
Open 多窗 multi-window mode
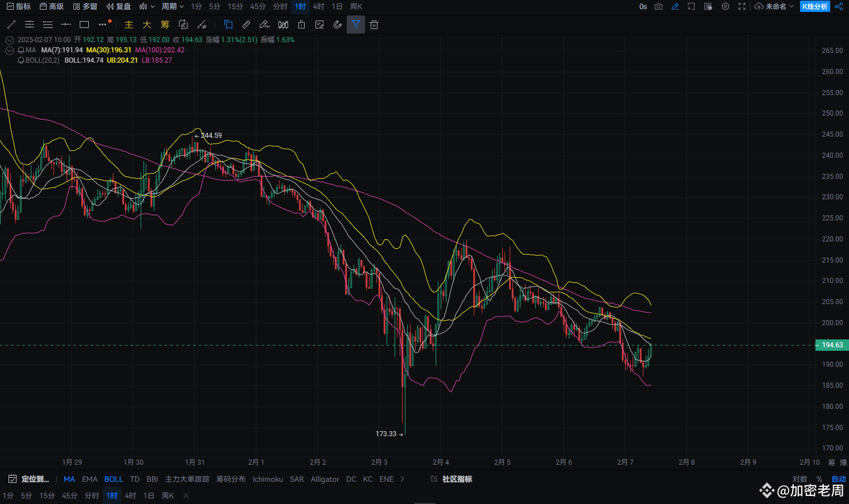[x=85, y=6]
